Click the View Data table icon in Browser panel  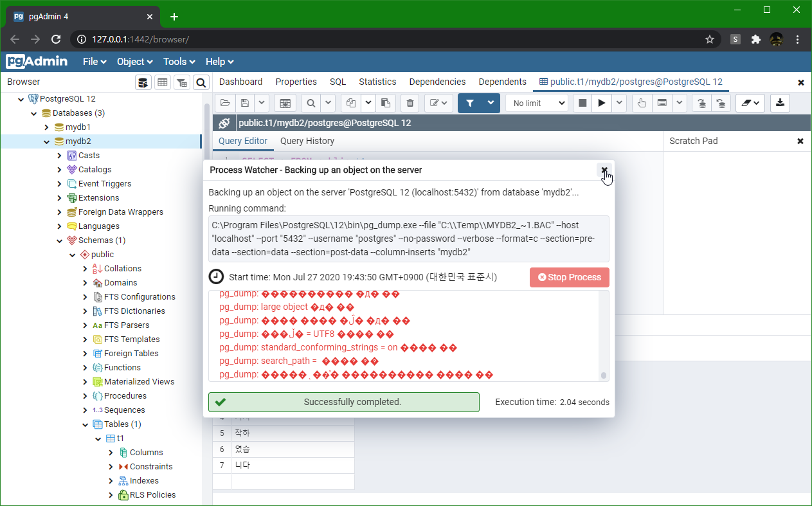point(163,82)
